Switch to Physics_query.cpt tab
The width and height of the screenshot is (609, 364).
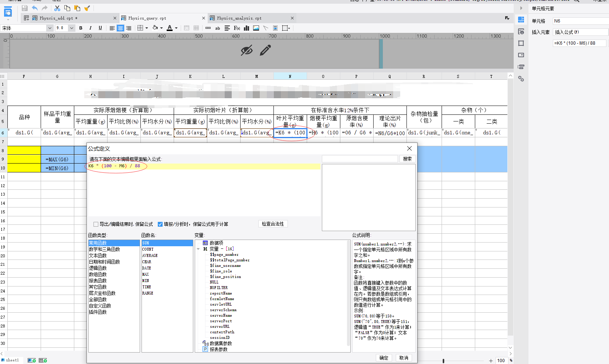[147, 18]
